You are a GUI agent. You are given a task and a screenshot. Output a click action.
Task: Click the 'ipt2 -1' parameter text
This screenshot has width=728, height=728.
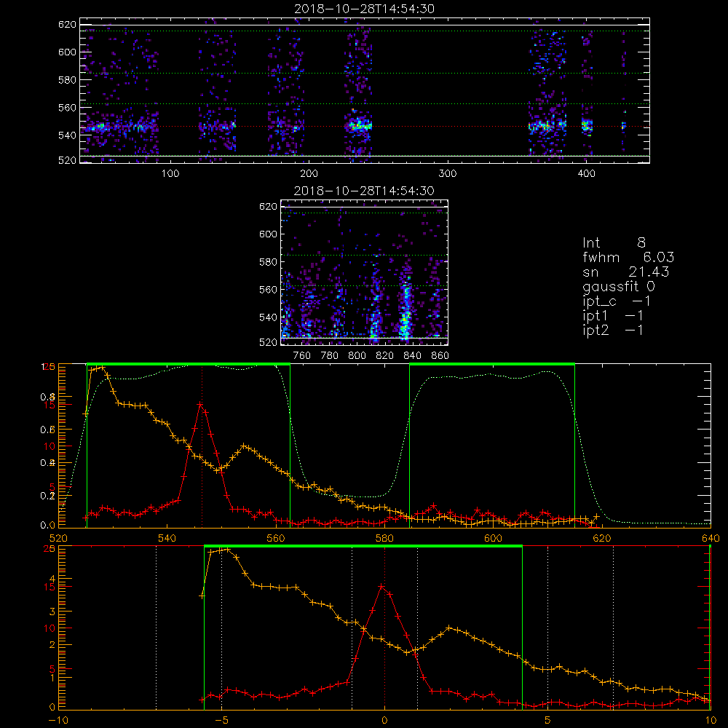coord(613,331)
